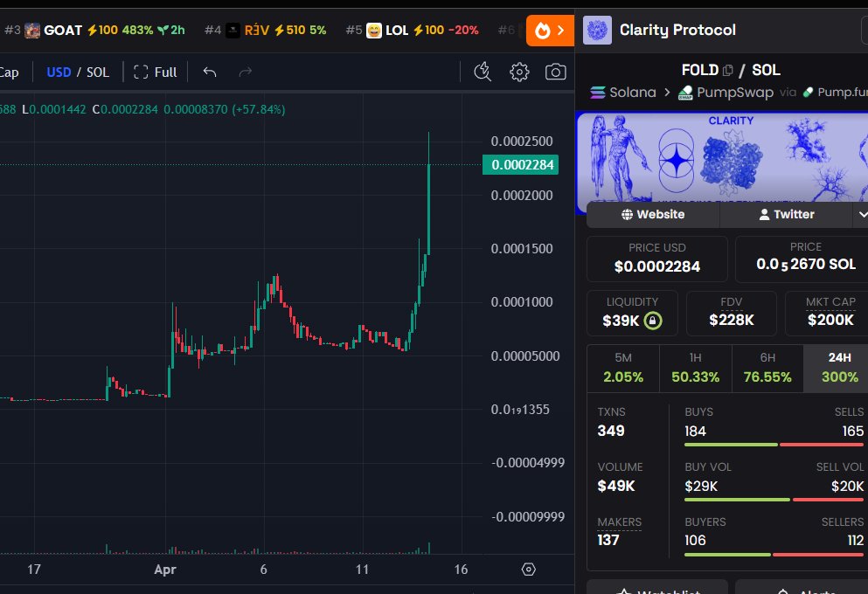Click the buys versus sells ratio bar
868x594 pixels.
(774, 445)
